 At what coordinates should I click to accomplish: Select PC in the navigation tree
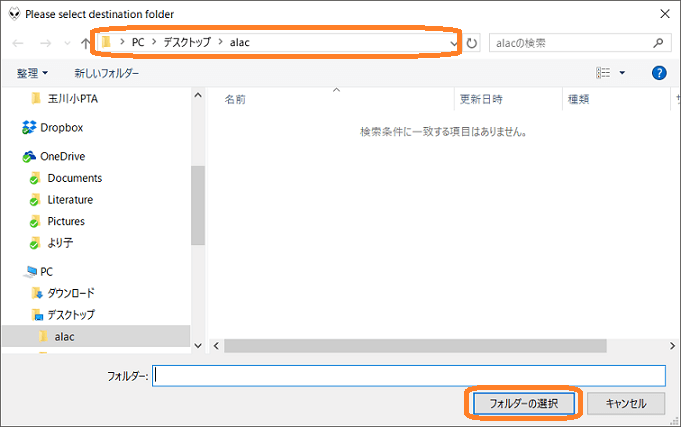click(46, 271)
